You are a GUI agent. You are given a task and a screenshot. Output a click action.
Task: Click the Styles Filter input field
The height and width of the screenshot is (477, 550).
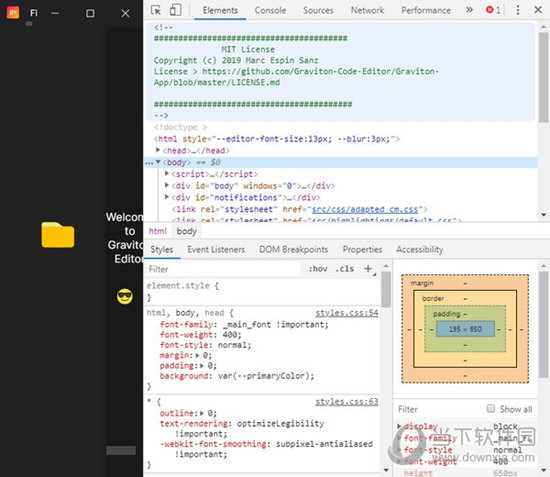224,269
